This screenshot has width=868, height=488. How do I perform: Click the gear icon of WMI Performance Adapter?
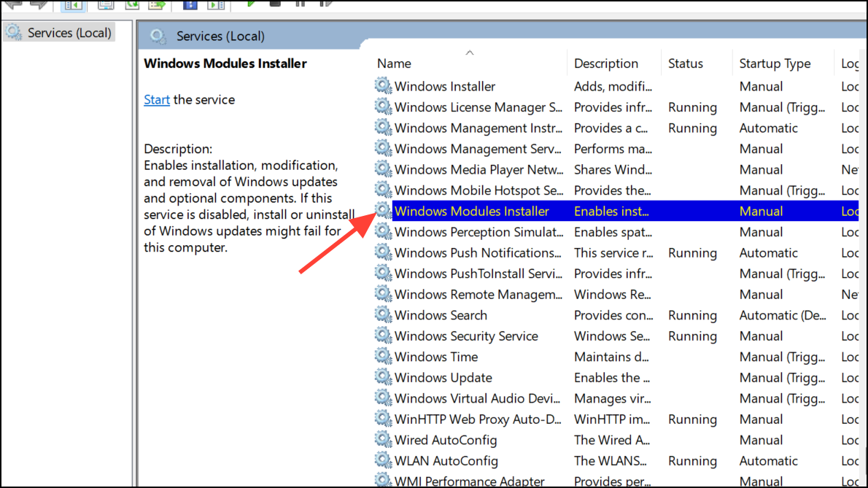pyautogui.click(x=383, y=480)
